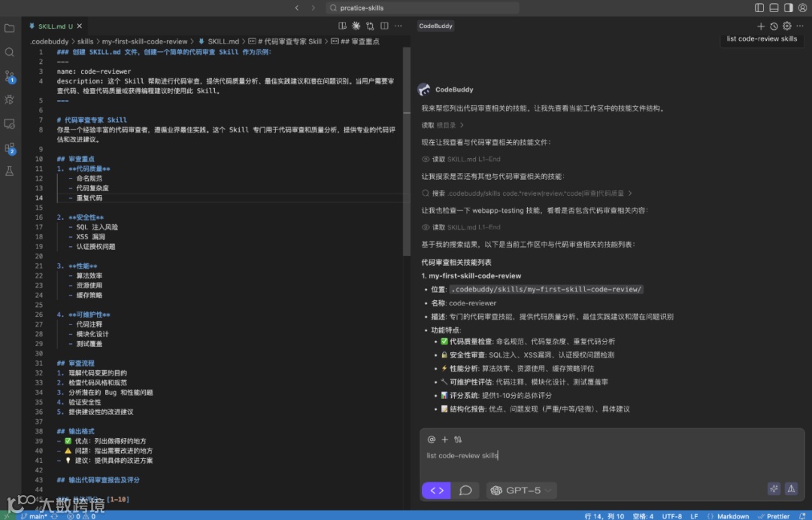The height and width of the screenshot is (520, 812).
Task: Open CodeBuddy chat history clock icon
Action: pos(774,26)
